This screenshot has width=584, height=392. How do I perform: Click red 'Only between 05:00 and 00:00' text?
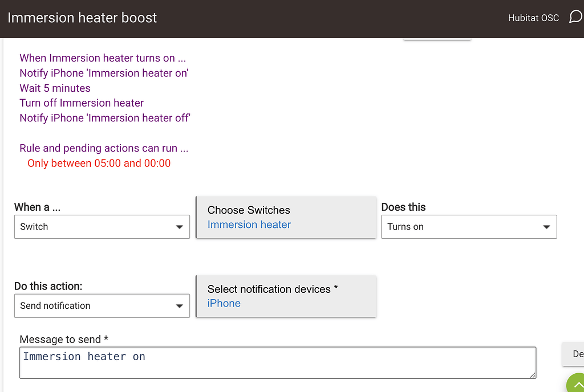(99, 164)
